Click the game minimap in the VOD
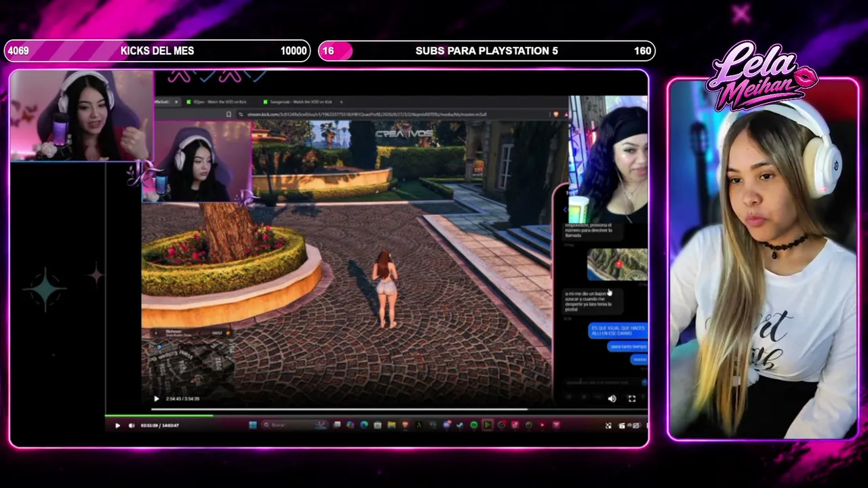The width and height of the screenshot is (868, 488). pos(190,364)
